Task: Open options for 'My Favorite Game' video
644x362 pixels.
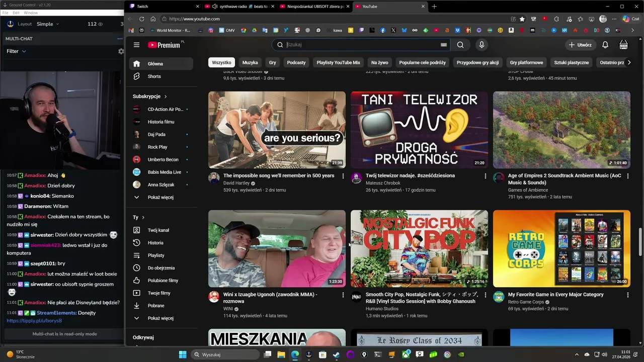Action: pos(628,295)
